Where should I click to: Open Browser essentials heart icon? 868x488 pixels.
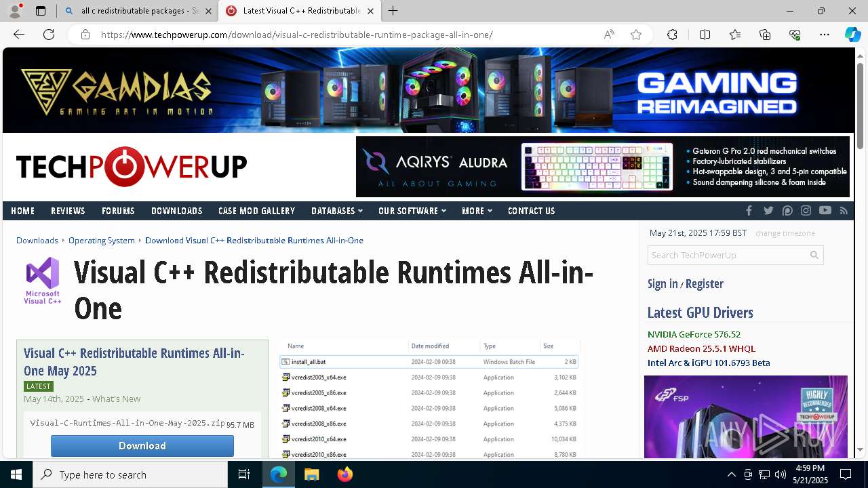click(x=795, y=35)
